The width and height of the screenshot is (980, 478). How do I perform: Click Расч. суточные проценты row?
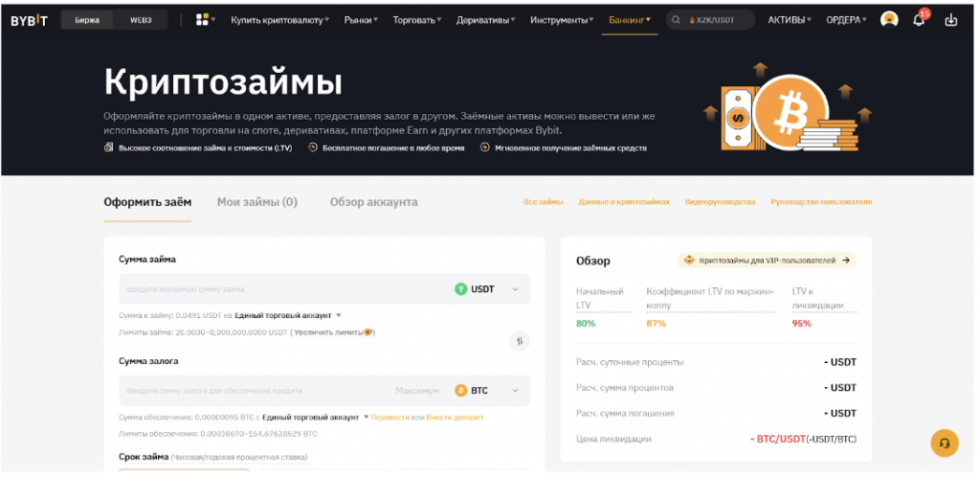click(716, 362)
